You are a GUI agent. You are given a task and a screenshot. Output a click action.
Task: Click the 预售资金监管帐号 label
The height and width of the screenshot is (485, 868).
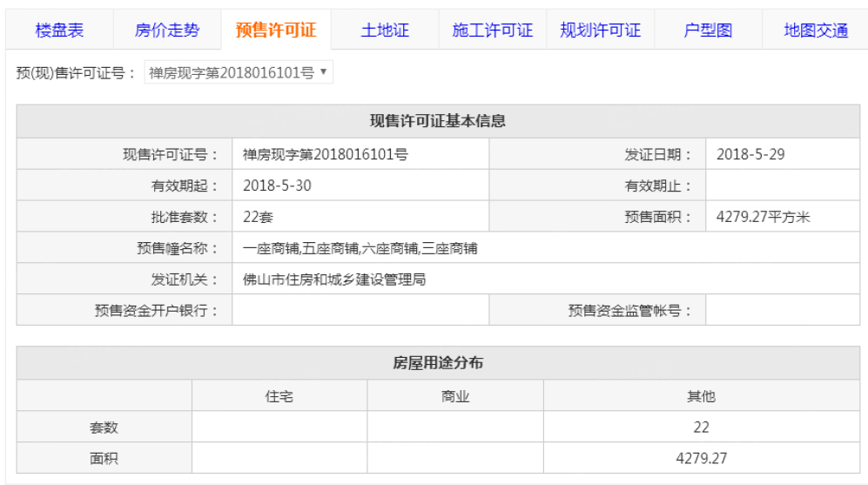point(630,311)
